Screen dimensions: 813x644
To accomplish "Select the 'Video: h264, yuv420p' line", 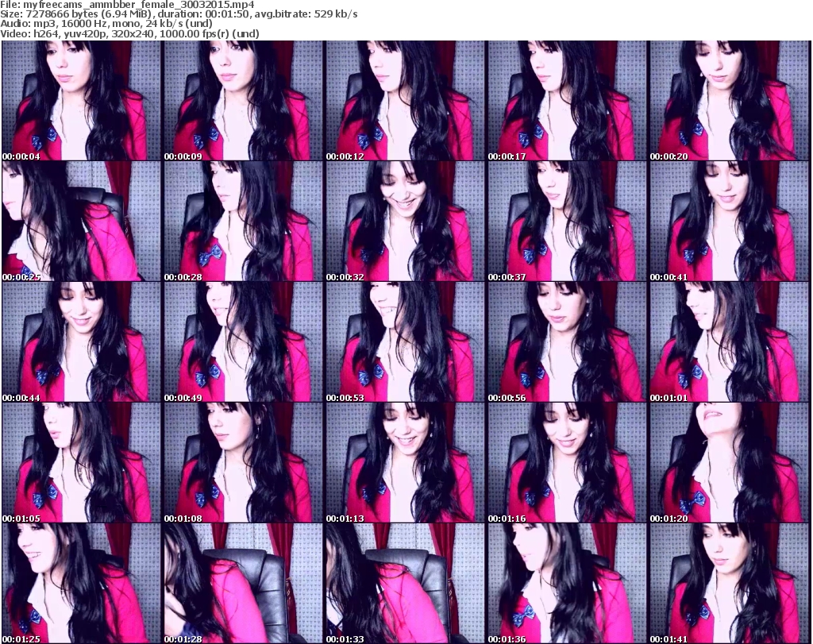I will point(129,33).
